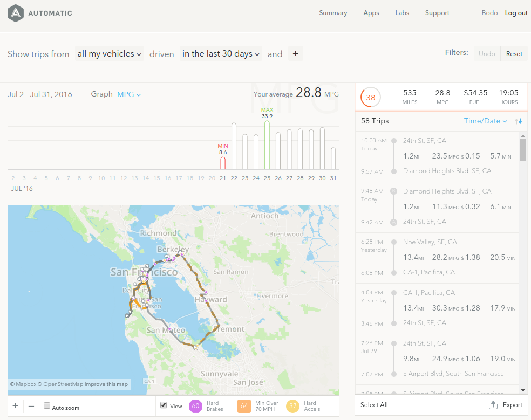Uncheck the View checkbox
Image resolution: width=531 pixels, height=420 pixels.
pyautogui.click(x=164, y=405)
